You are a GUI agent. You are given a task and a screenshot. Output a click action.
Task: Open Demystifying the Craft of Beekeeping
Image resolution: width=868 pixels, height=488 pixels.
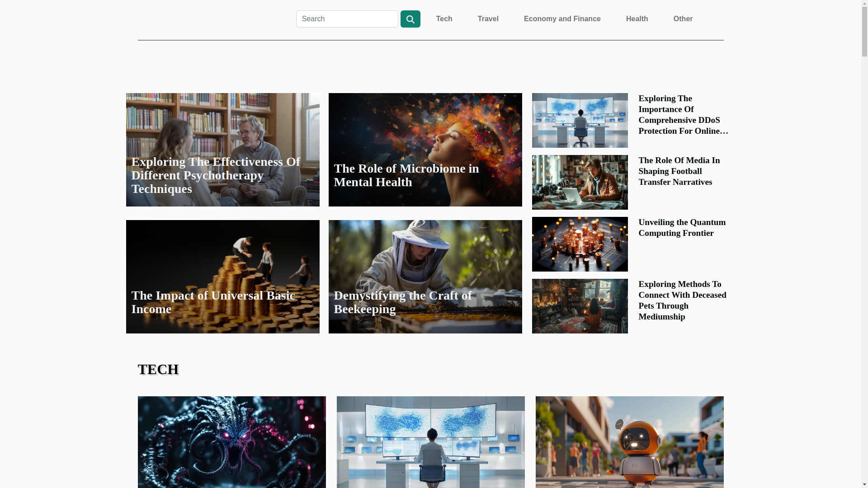[x=402, y=302]
